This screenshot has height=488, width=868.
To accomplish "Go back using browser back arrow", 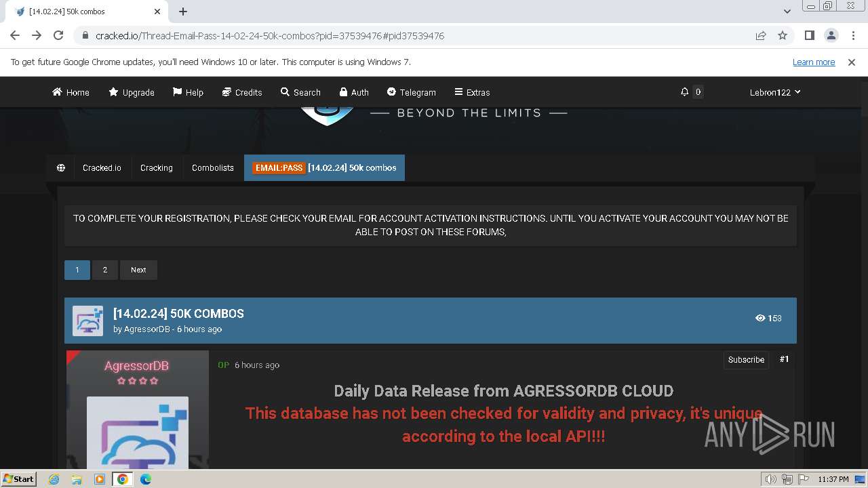I will [x=15, y=35].
